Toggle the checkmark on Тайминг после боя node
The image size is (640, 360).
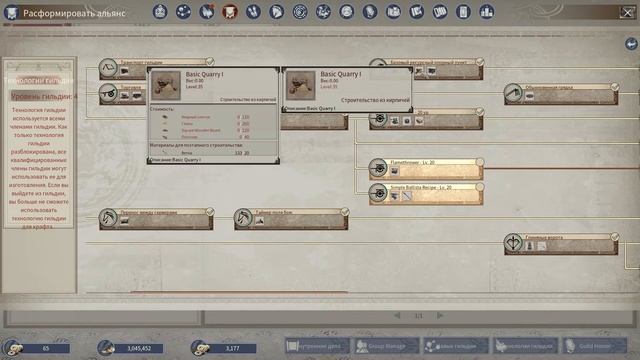345,211
